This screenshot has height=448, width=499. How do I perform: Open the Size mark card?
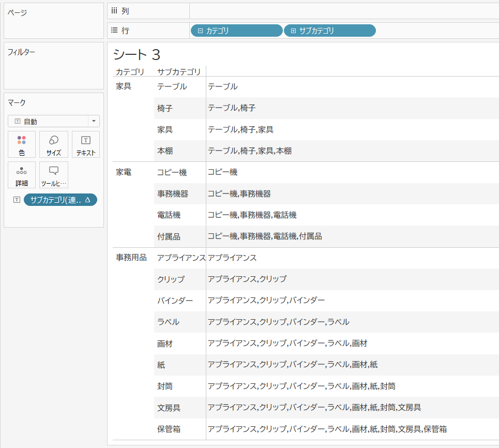pyautogui.click(x=53, y=144)
